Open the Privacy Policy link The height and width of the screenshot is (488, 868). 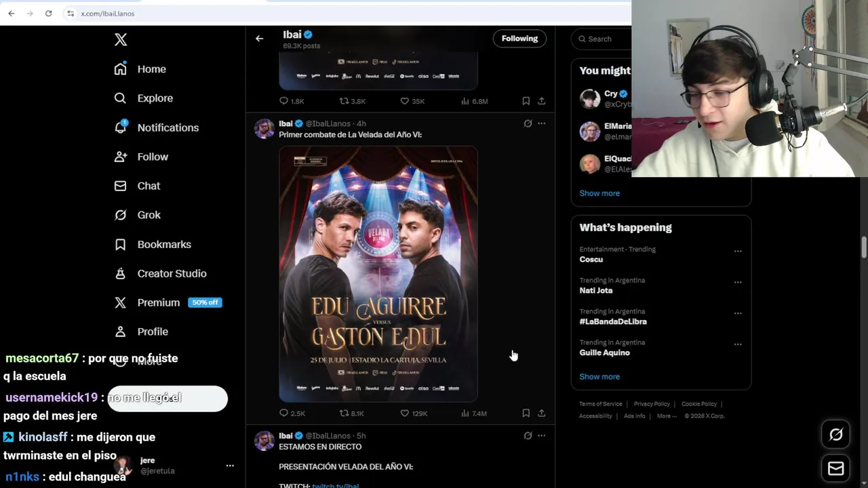point(652,404)
